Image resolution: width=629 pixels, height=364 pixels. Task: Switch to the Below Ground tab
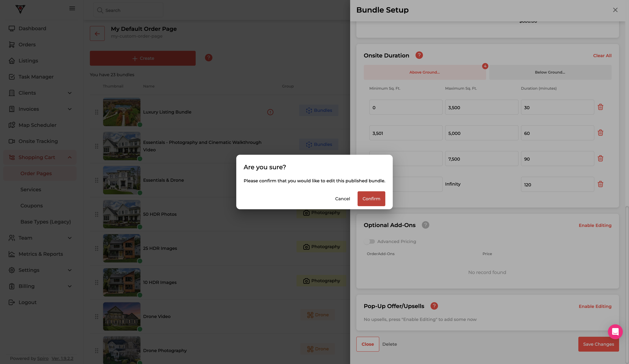click(550, 72)
